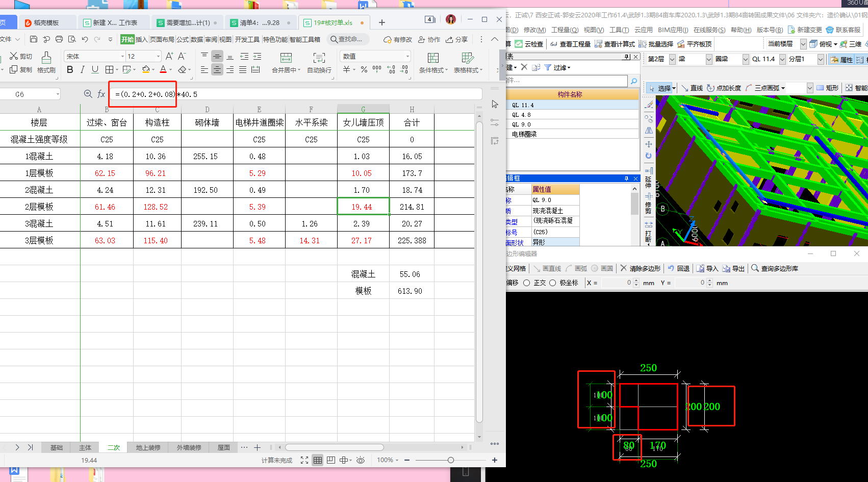Click the undo icon in WPS quick toolbar
Screen dimensions: 868x482
(85, 39)
